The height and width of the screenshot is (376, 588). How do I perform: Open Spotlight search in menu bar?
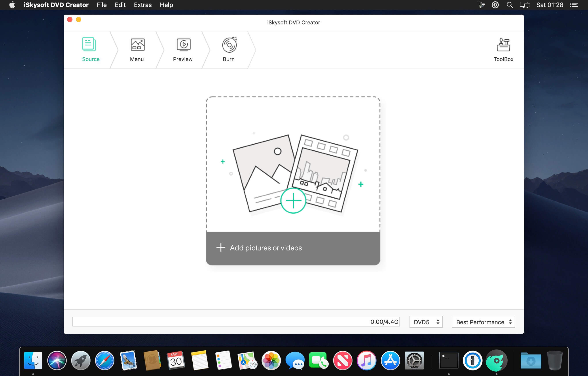(509, 5)
